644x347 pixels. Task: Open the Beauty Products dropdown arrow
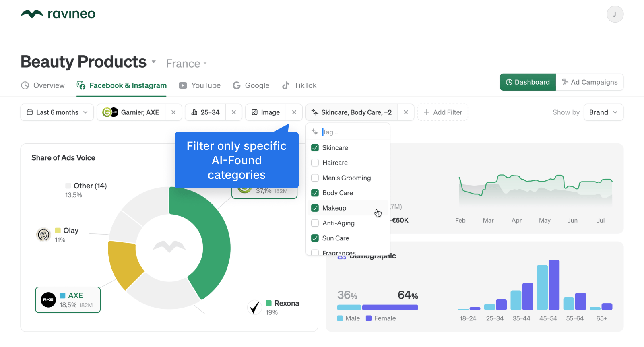(154, 62)
